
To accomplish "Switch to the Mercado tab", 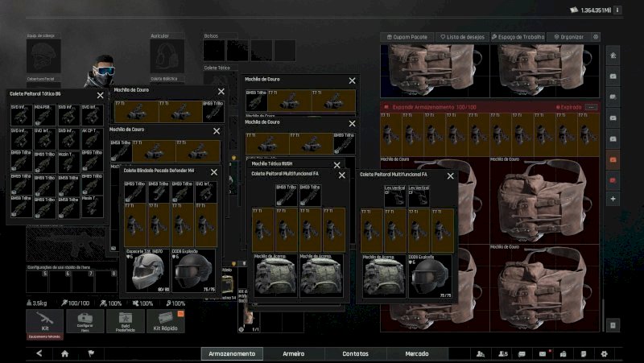I will tap(416, 353).
